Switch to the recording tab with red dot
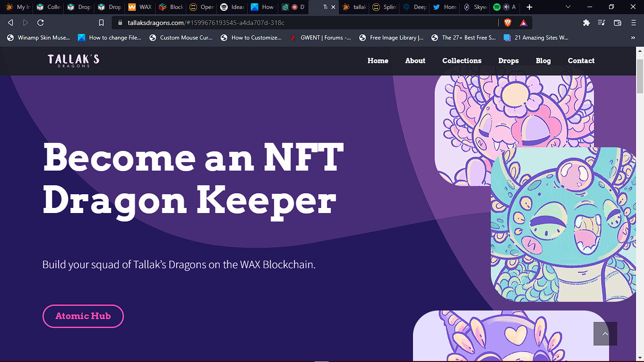The width and height of the screenshot is (644, 362). [293, 7]
